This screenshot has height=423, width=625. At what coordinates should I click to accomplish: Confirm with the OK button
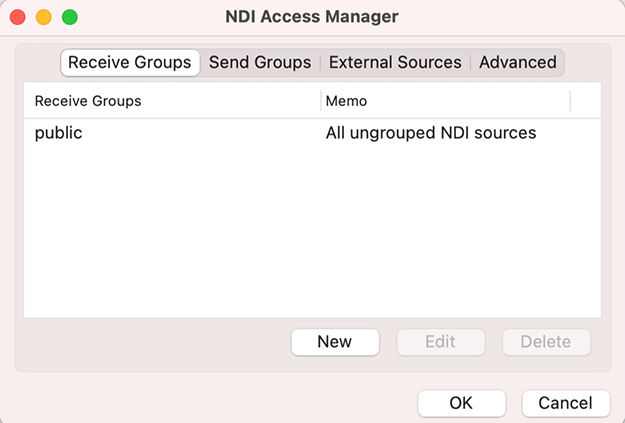[x=461, y=403]
